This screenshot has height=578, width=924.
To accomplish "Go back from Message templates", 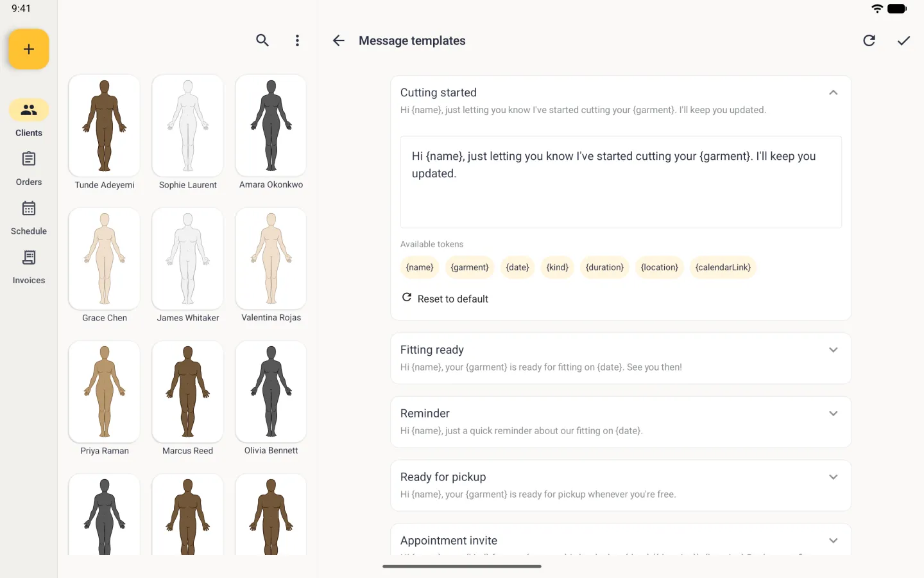I will [x=339, y=40].
